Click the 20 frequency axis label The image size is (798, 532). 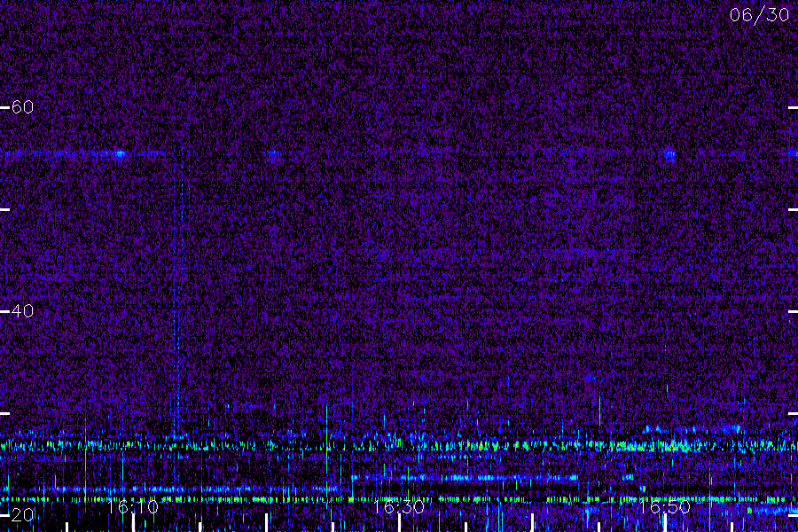(22, 514)
